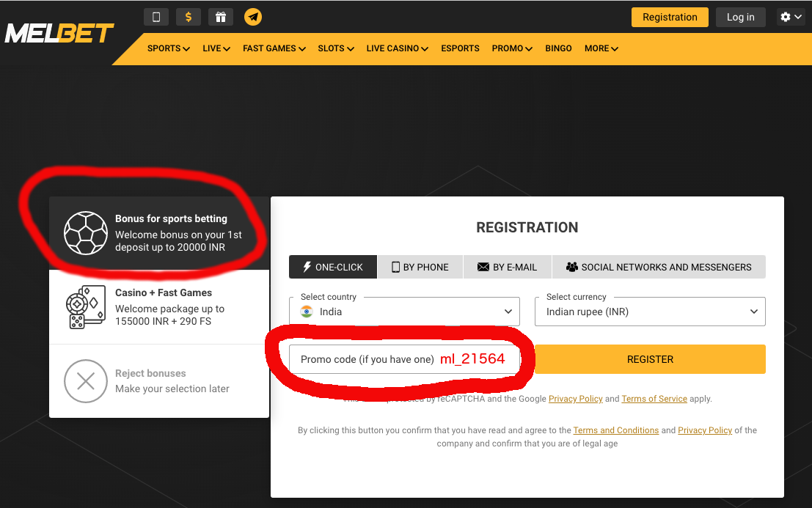This screenshot has width=812, height=508.
Task: Click the dollar payments icon
Action: pos(189,17)
